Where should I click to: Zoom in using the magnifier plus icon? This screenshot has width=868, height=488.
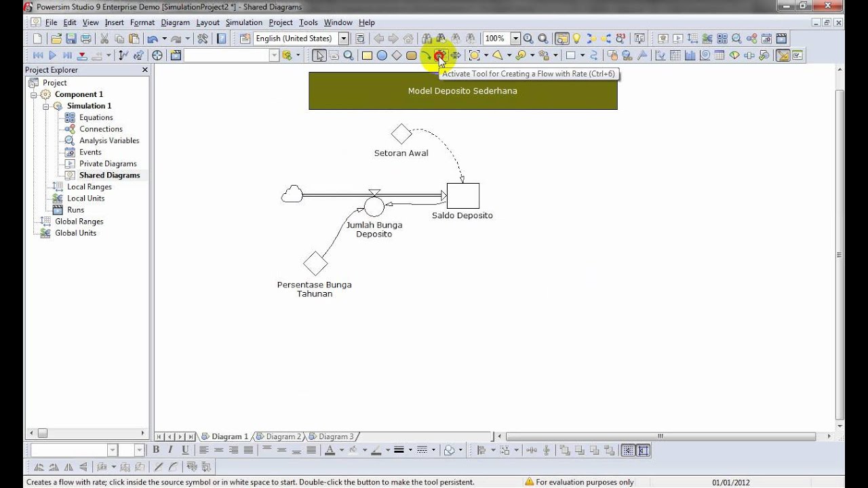click(528, 39)
